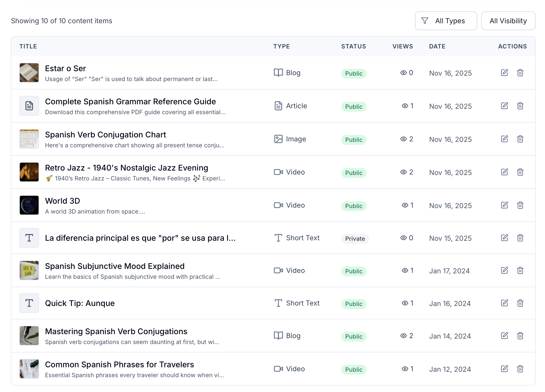Screen dimensions: 545x392
Task: Click the filter funnel icon in All Types
Action: pos(425,21)
